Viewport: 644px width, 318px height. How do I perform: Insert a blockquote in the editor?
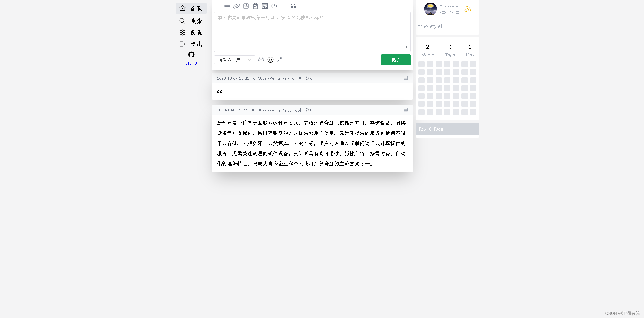(293, 6)
